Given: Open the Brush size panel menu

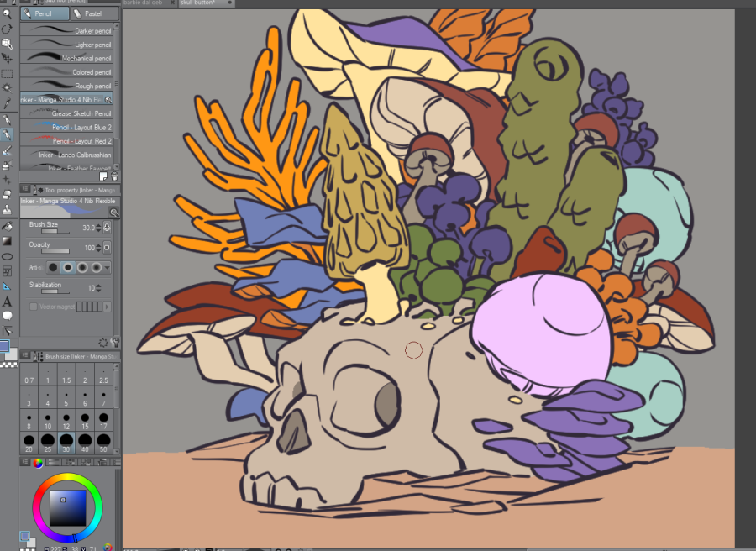Looking at the screenshot, I should click(x=24, y=356).
